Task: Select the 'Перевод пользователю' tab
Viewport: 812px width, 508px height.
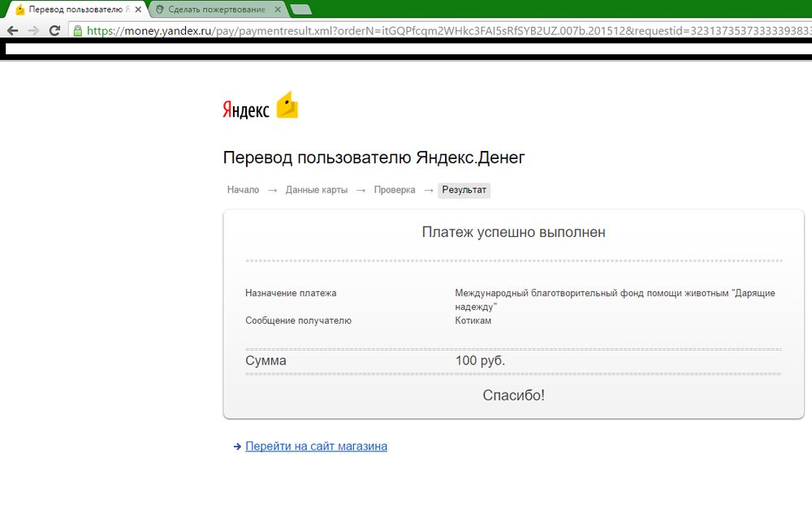Action: pyautogui.click(x=77, y=10)
